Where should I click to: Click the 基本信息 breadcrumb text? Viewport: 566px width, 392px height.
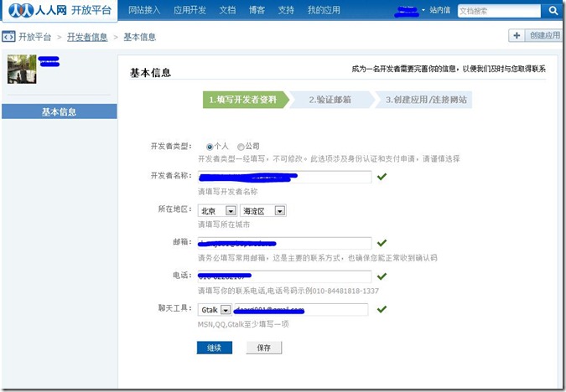click(140, 37)
